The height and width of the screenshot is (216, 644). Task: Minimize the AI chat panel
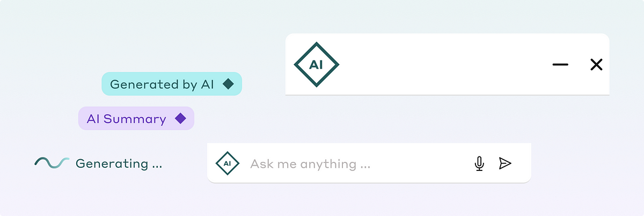tap(560, 65)
